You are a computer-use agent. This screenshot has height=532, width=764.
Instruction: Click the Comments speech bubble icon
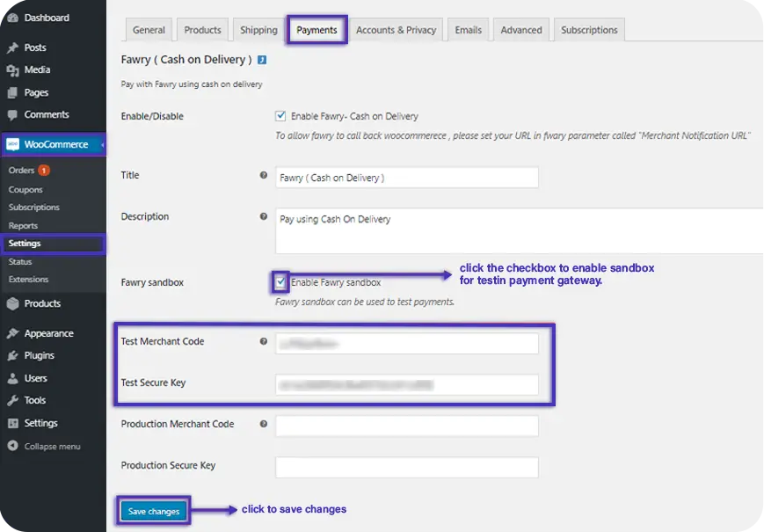pos(13,115)
